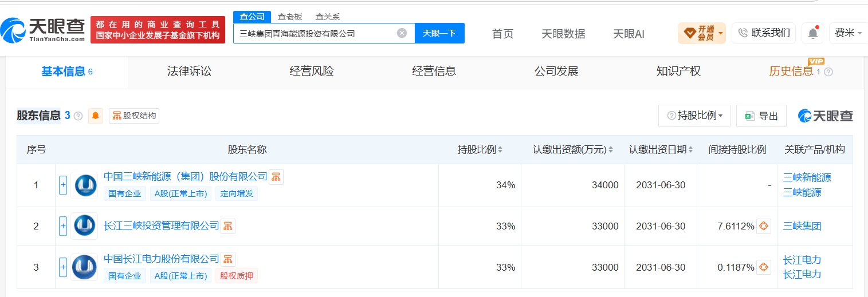
Task: Open 三峡集团 related organization link
Action: click(802, 226)
